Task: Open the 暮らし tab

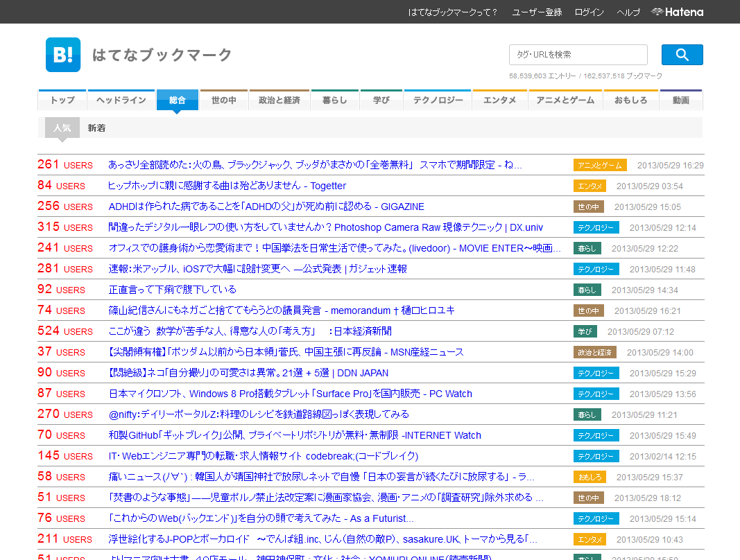Action: click(334, 100)
